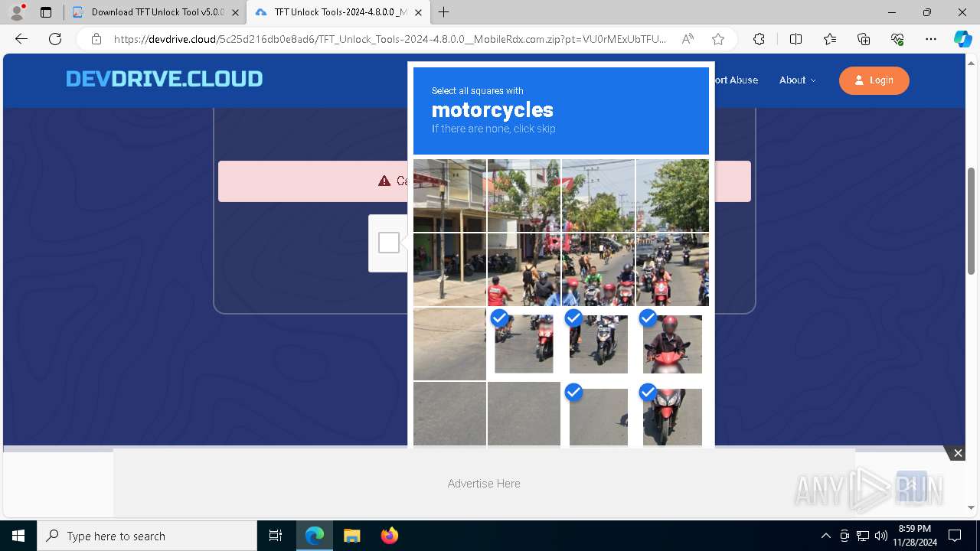Click the address bar URL
Viewport: 980px width, 551px height.
pyautogui.click(x=389, y=39)
